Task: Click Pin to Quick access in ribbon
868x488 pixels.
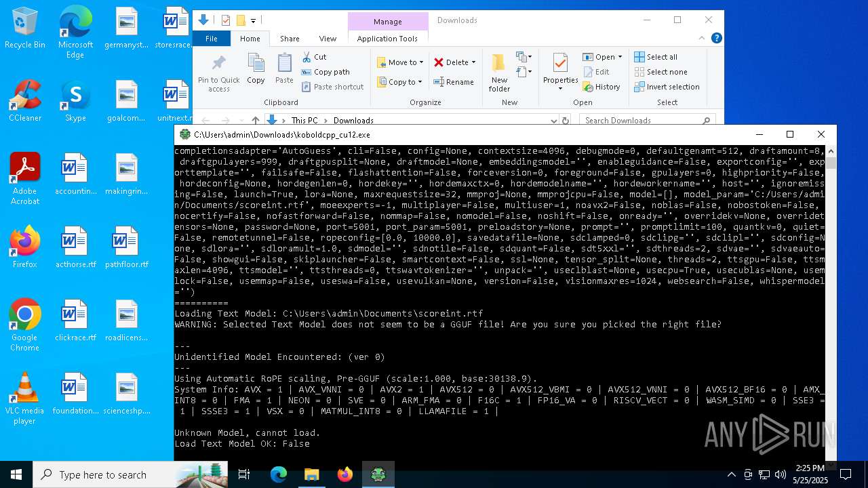Action: coord(218,73)
